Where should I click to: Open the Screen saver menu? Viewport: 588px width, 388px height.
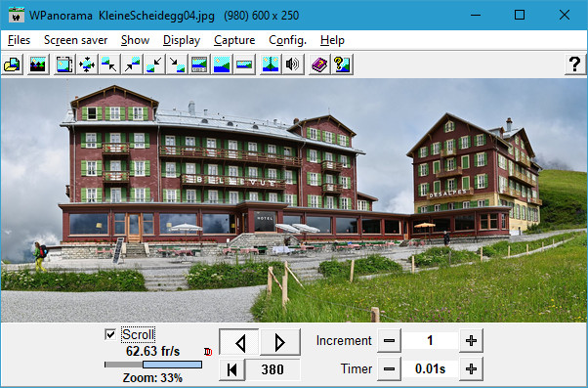click(x=76, y=40)
